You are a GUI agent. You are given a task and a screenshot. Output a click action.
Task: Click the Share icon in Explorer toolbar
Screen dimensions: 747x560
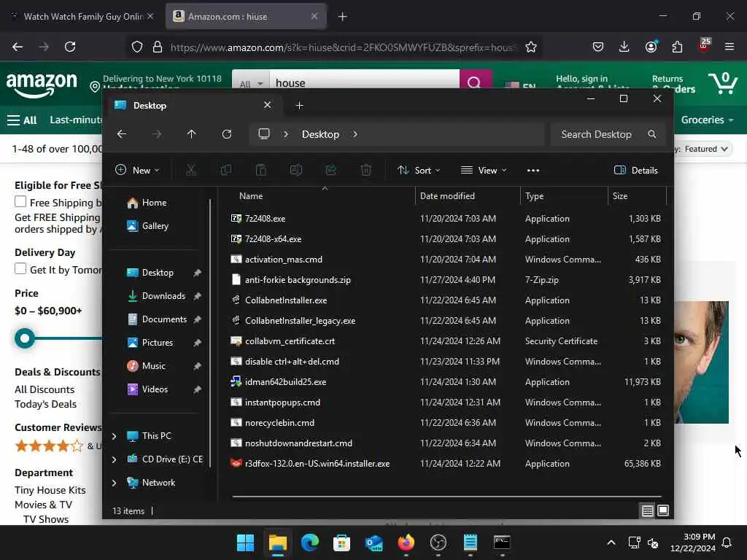pyautogui.click(x=331, y=170)
